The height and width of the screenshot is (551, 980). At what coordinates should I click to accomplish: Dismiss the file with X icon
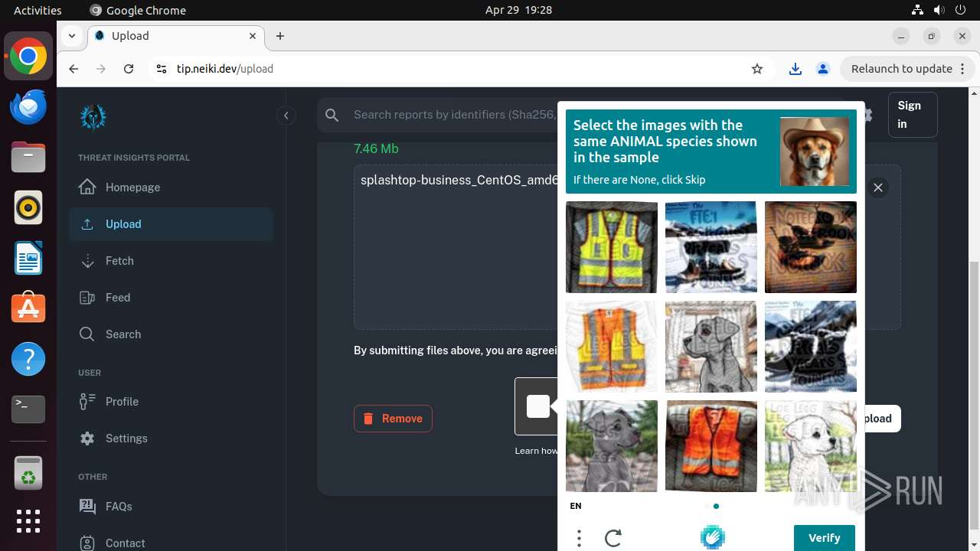point(878,187)
